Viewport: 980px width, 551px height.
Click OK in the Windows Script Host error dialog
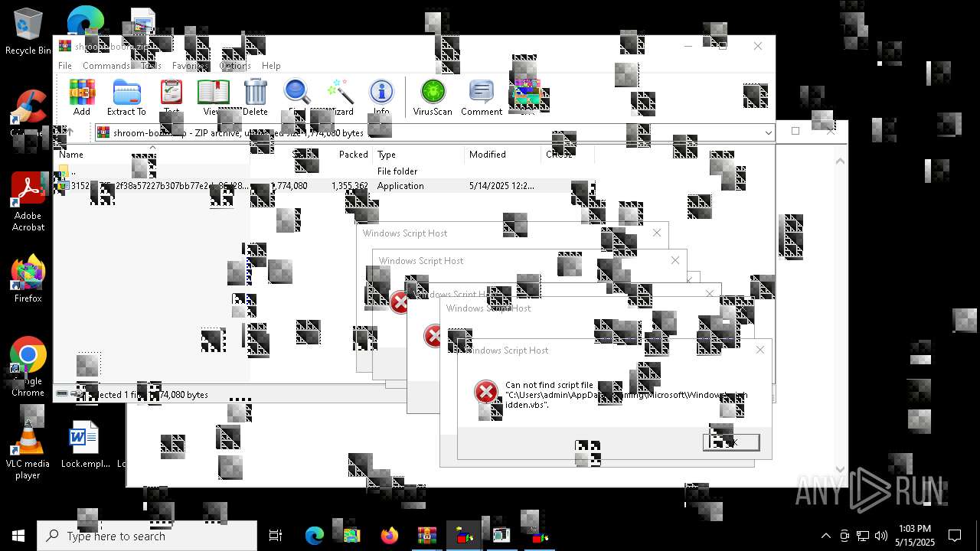point(731,442)
